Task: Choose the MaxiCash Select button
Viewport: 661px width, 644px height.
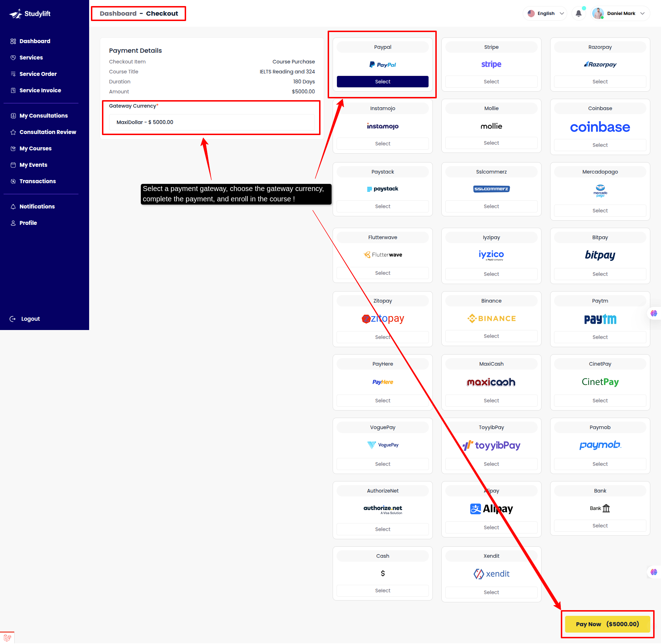Action: (491, 401)
